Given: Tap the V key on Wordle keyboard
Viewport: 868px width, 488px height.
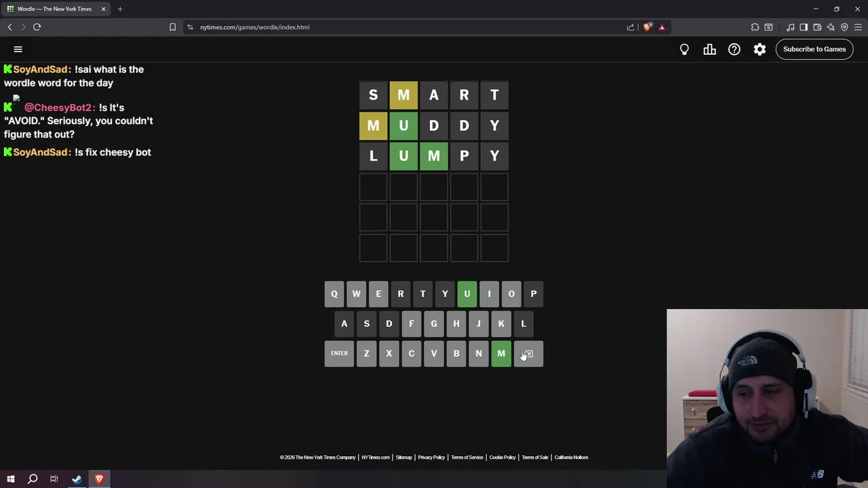Looking at the screenshot, I should pyautogui.click(x=434, y=353).
